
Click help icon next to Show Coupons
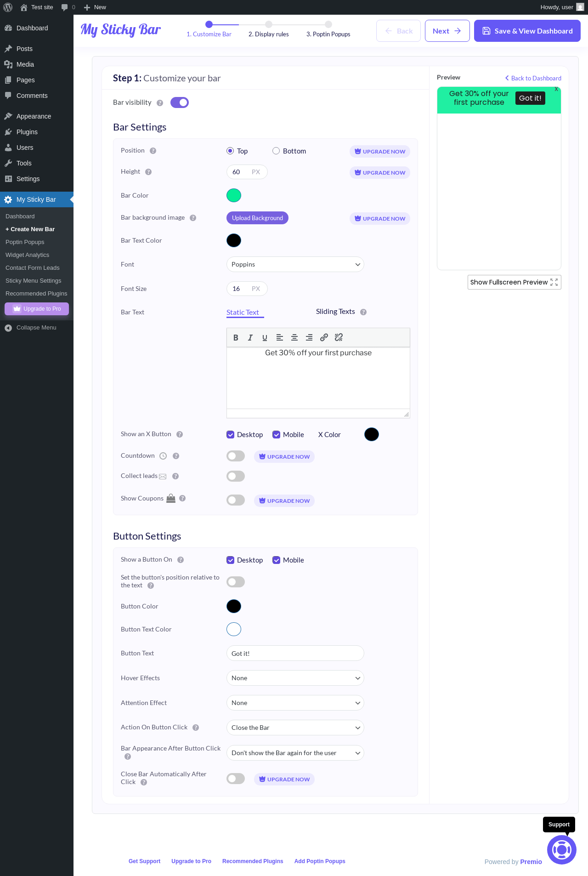[182, 498]
